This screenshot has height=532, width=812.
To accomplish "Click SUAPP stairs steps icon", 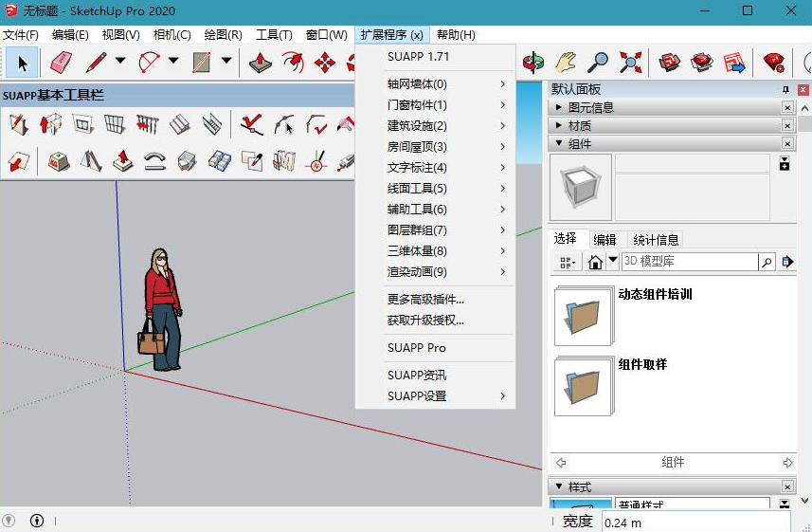I will 180,124.
